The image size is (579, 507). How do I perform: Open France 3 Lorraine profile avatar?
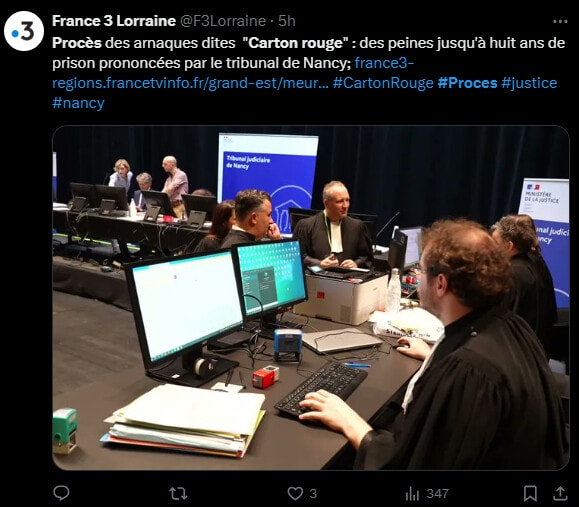point(24,31)
